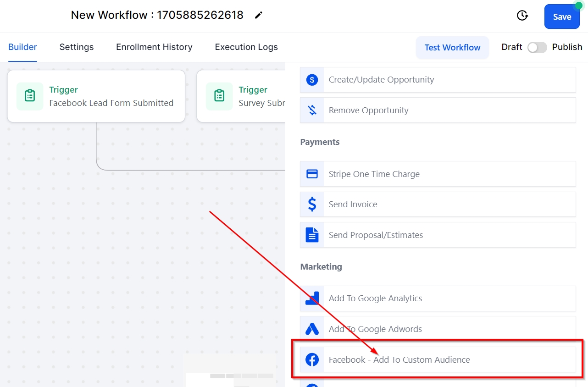
Task: Click the Facebook logo icon for Custom Audience
Action: click(312, 360)
